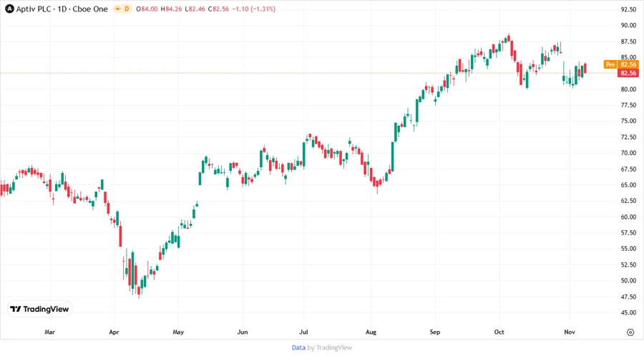Viewport: 644px width, 356px height.
Task: Click the open value O84.00
Action: pyautogui.click(x=147, y=9)
